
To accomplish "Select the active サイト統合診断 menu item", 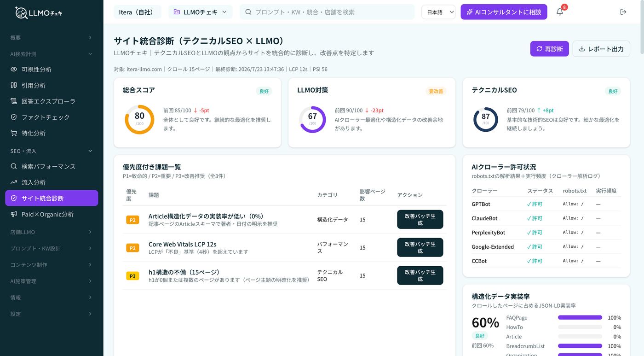I will (52, 198).
